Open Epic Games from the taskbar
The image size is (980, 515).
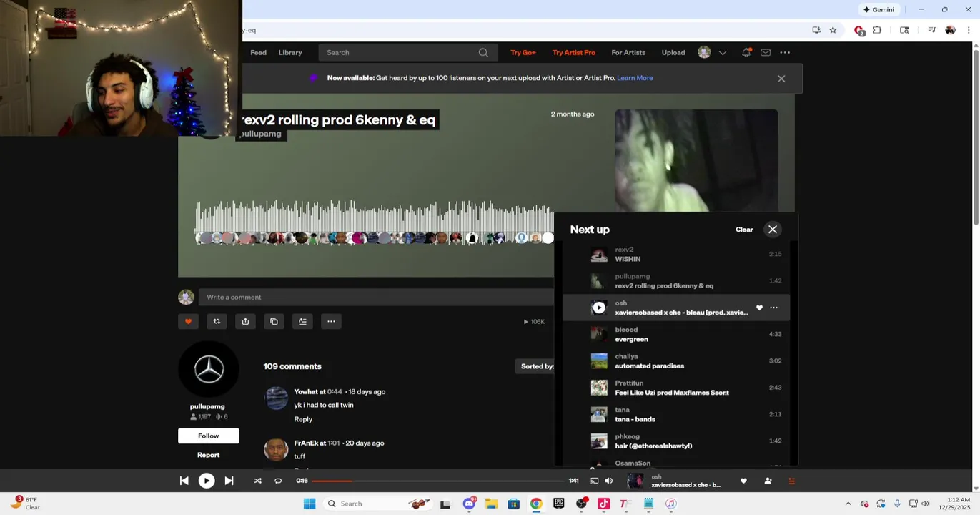click(559, 504)
